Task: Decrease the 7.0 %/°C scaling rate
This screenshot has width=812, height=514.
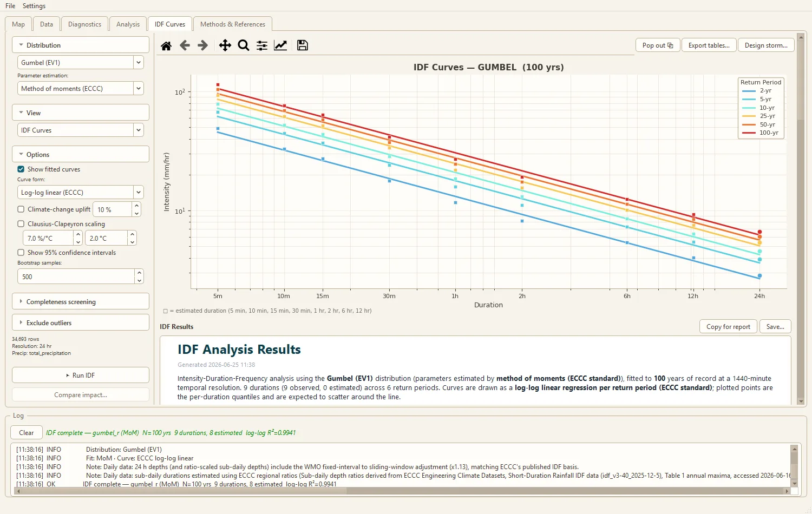Action: pos(78,242)
